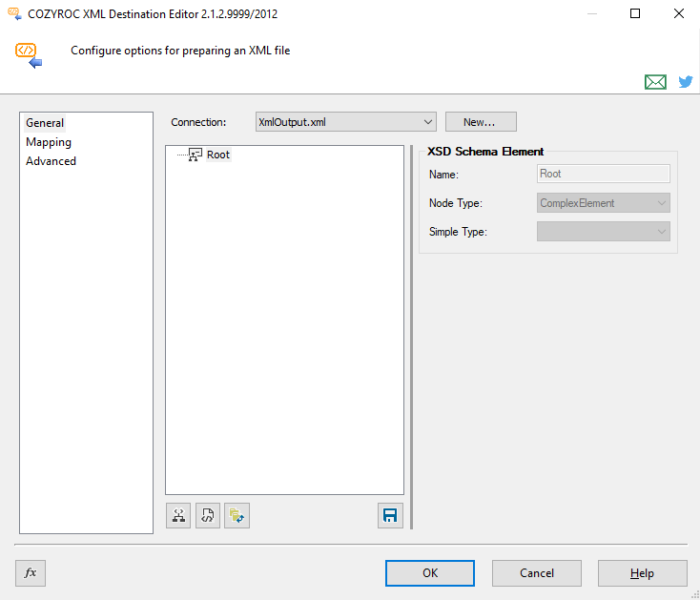Switch to the Mapping page
The height and width of the screenshot is (600, 700).
49,142
